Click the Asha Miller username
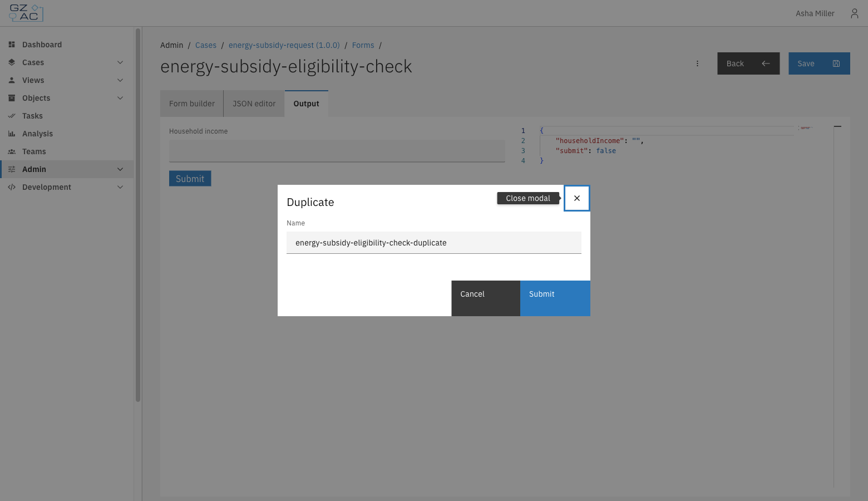Screen dimensions: 868x501 (x=815, y=13)
